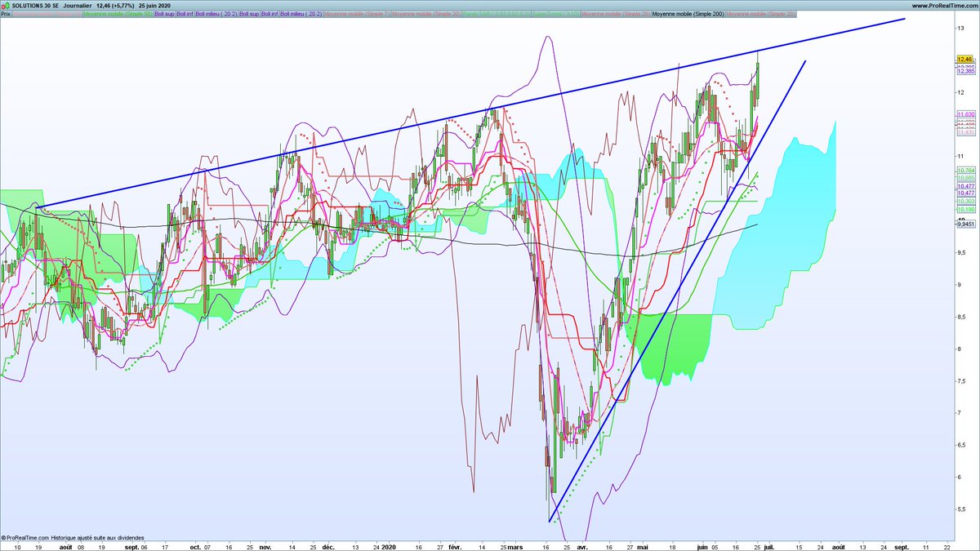
Task: Click the avr. label on time axis
Action: pyautogui.click(x=581, y=546)
